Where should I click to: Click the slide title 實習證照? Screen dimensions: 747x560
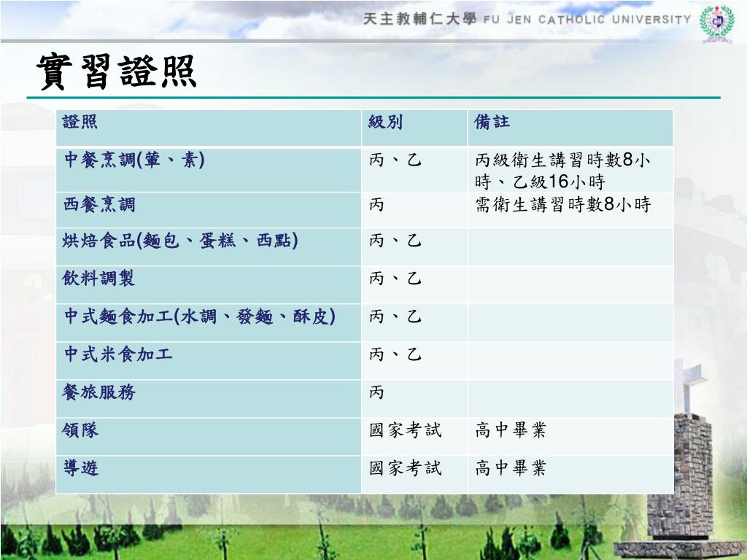tap(117, 72)
